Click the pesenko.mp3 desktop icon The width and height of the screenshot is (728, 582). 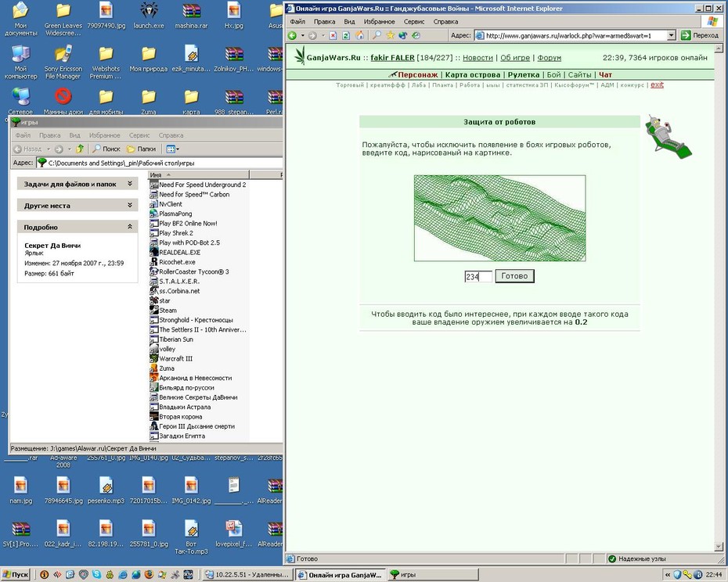click(x=106, y=491)
